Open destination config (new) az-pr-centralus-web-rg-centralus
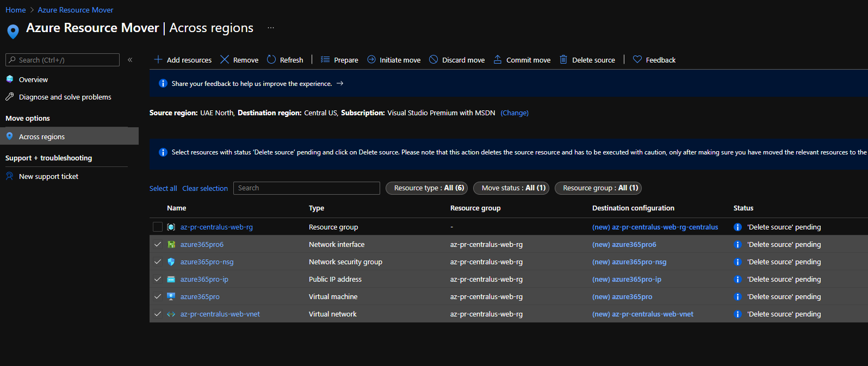The image size is (868, 366). tap(655, 227)
